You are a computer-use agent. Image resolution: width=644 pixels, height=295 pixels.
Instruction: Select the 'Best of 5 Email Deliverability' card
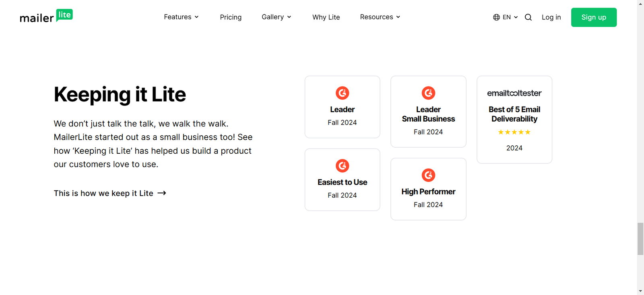point(514,120)
